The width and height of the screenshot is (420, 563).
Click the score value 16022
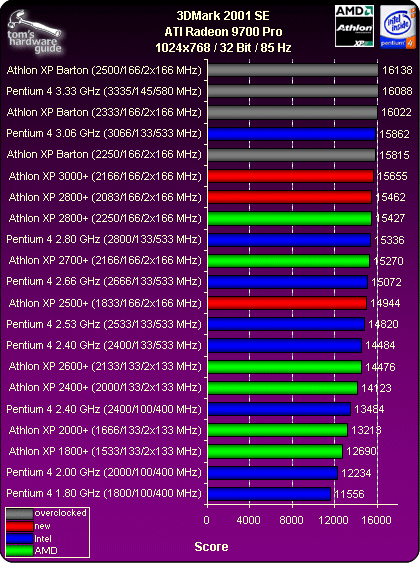pyautogui.click(x=396, y=112)
